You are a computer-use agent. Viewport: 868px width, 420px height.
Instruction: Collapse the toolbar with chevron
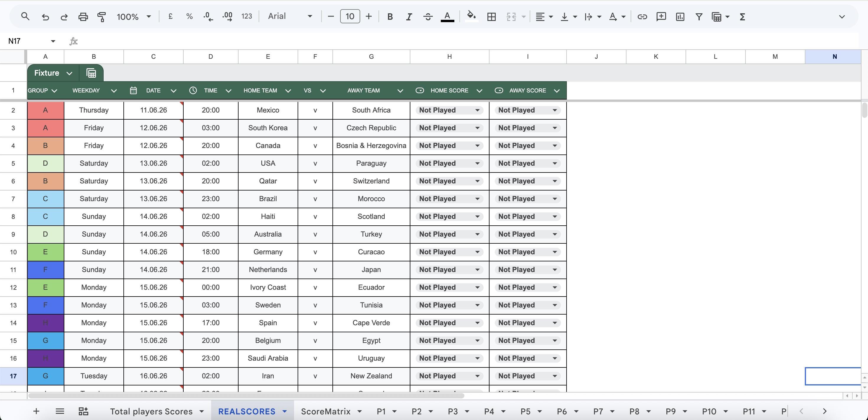click(x=842, y=17)
